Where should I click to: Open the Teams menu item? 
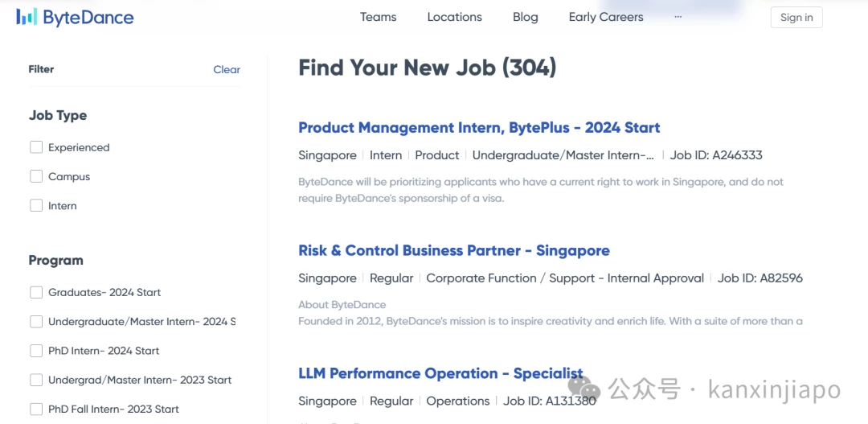(378, 17)
